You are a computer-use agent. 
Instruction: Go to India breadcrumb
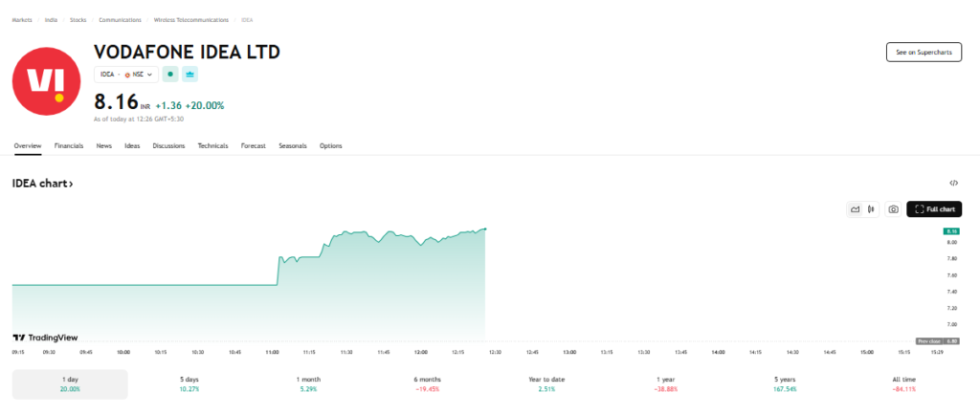(x=52, y=20)
